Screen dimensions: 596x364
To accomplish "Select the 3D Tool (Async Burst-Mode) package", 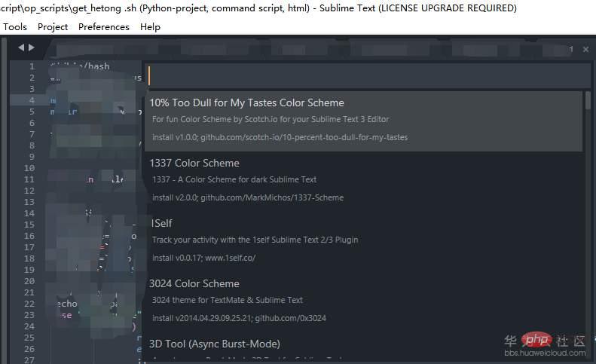I will pyautogui.click(x=364, y=345).
